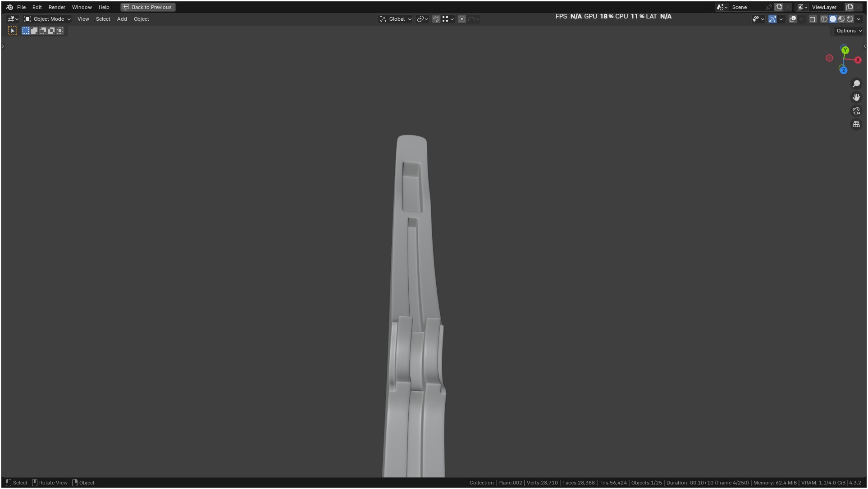
Task: Switch to Solid viewport shading
Action: [x=832, y=19]
